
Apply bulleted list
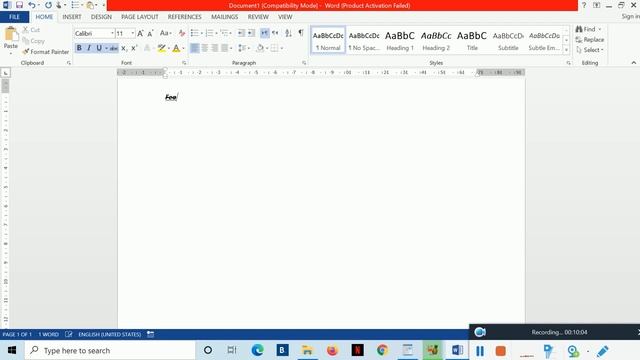point(195,33)
